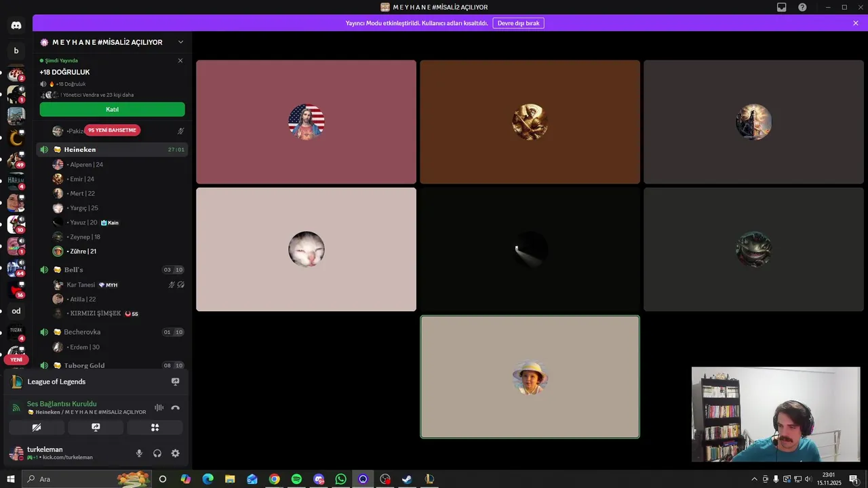Jump to 95 YENİ BAHSETME mentions
Image resolution: width=868 pixels, height=488 pixels.
pos(112,130)
